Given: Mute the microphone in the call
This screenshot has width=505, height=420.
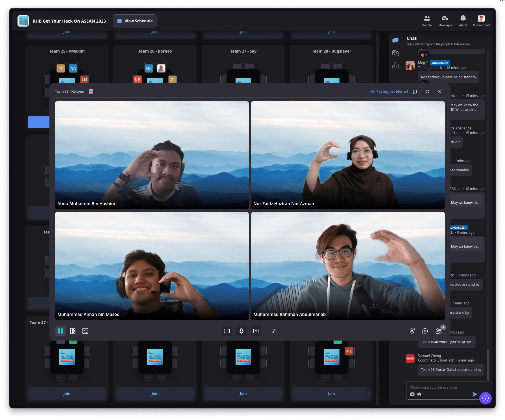Looking at the screenshot, I should point(241,331).
